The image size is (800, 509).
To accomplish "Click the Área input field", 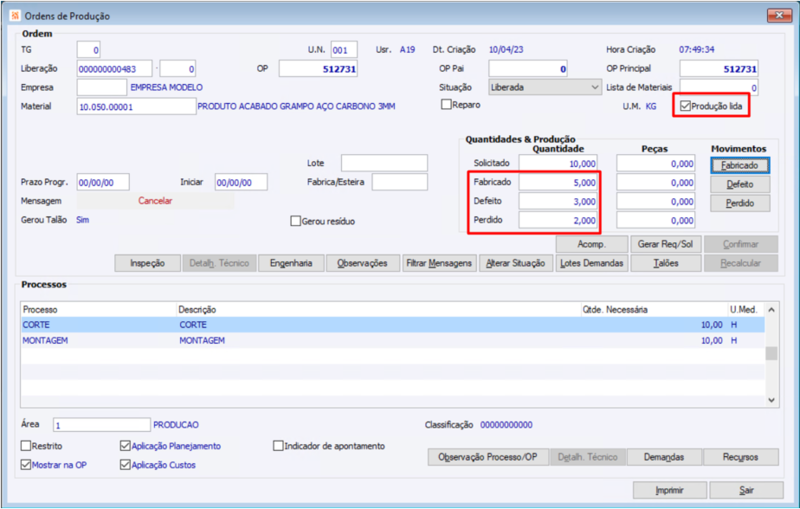I will 102,425.
